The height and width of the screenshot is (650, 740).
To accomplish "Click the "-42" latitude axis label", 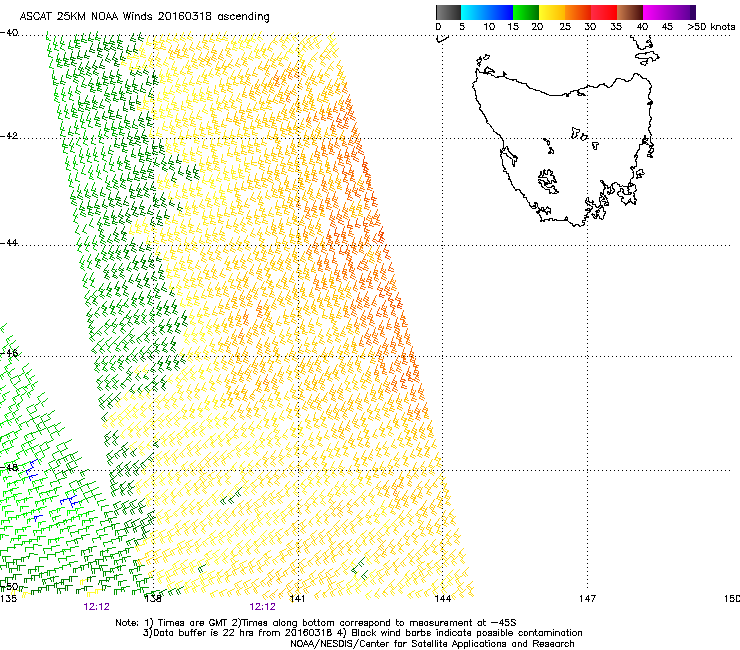I will pos(9,136).
